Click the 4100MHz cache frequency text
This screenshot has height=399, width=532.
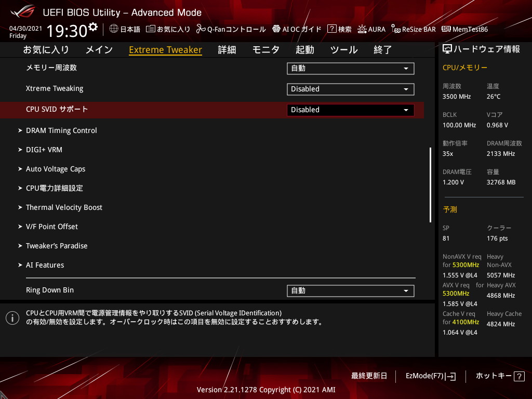pyautogui.click(x=465, y=322)
